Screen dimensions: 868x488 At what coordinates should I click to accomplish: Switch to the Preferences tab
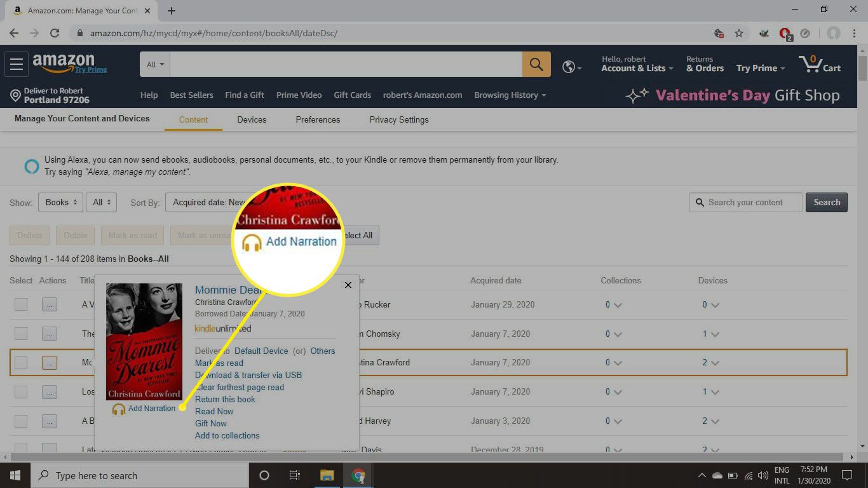point(318,119)
